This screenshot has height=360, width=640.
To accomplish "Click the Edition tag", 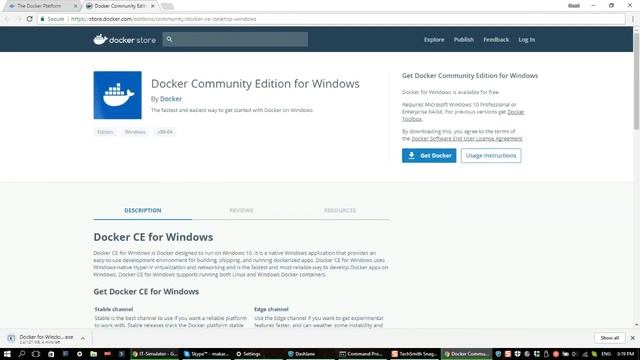I will 105,132.
